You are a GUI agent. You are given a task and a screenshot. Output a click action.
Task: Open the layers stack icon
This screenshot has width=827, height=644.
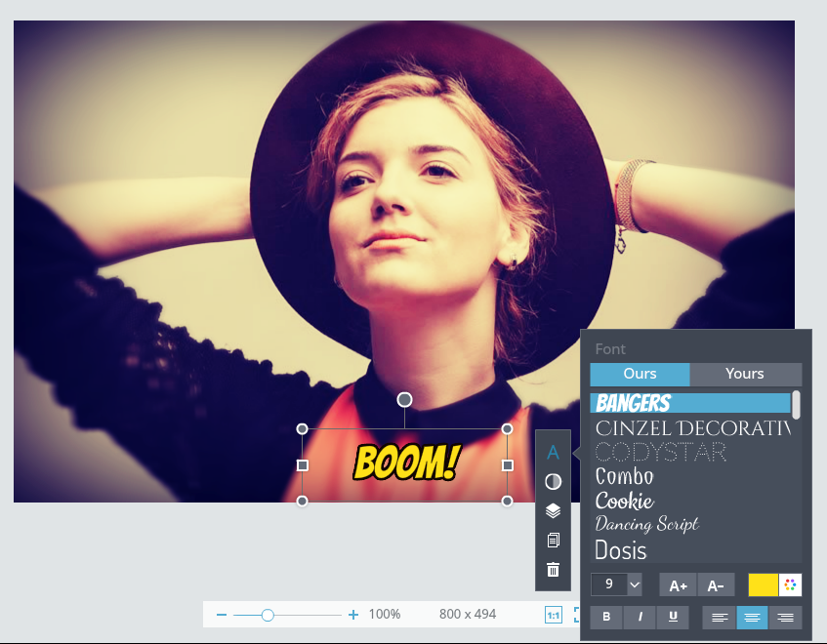[x=553, y=510]
